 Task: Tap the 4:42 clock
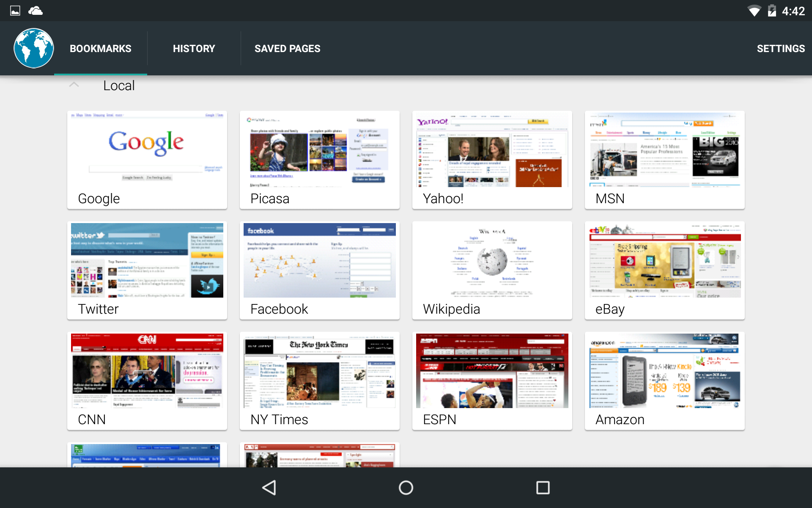point(793,11)
